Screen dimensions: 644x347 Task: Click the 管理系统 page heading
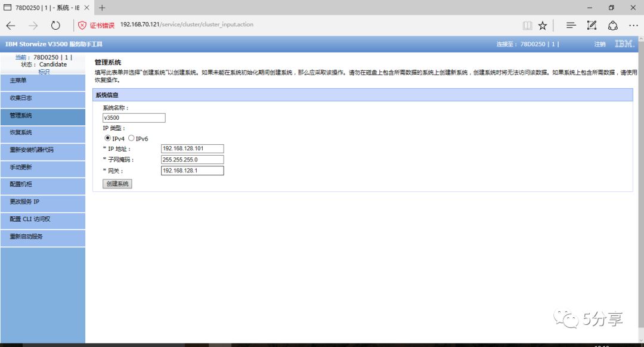pyautogui.click(x=108, y=63)
